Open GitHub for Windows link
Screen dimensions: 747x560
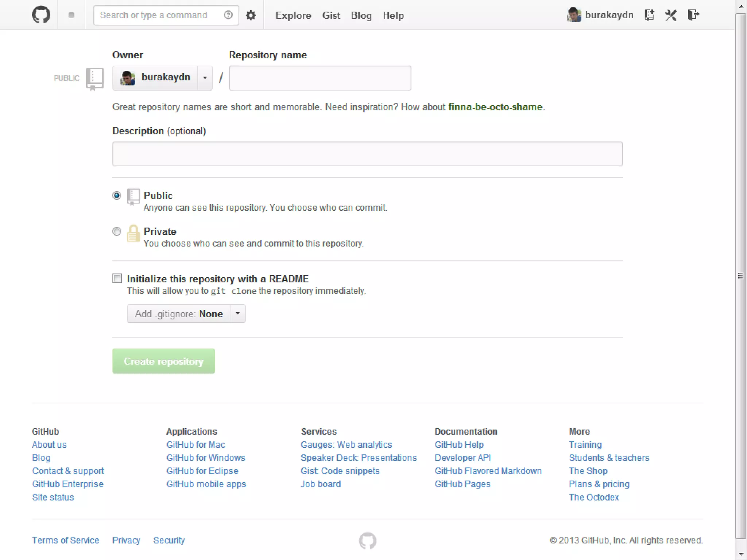pos(206,458)
